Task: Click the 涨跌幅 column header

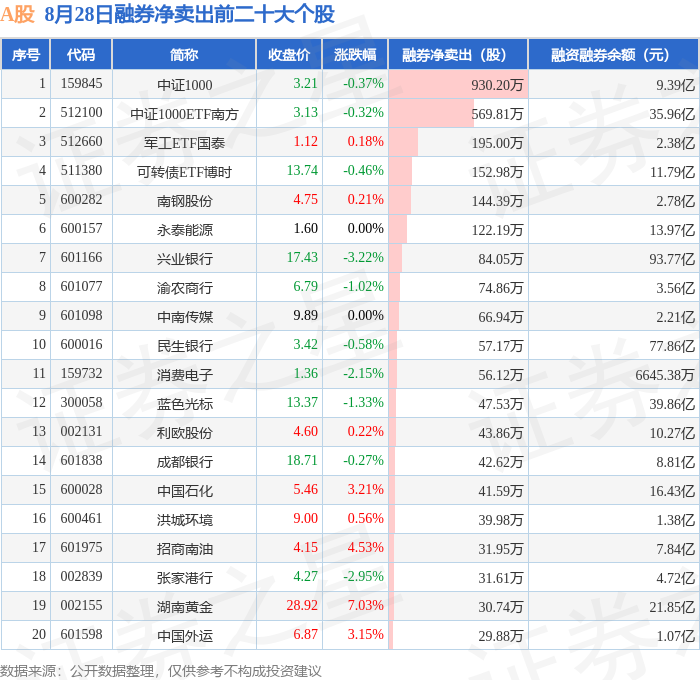Action: point(355,54)
